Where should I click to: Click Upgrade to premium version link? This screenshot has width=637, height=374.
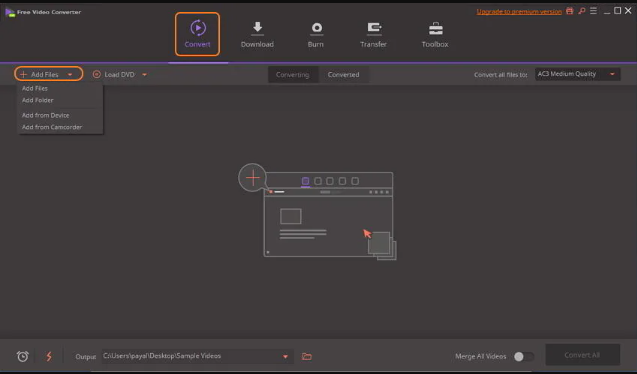(x=519, y=12)
